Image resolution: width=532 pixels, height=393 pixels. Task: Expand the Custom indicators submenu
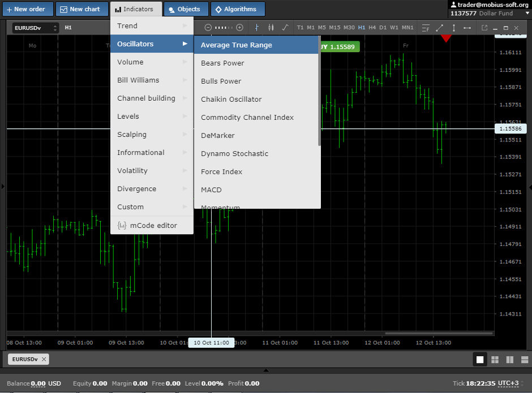click(152, 207)
